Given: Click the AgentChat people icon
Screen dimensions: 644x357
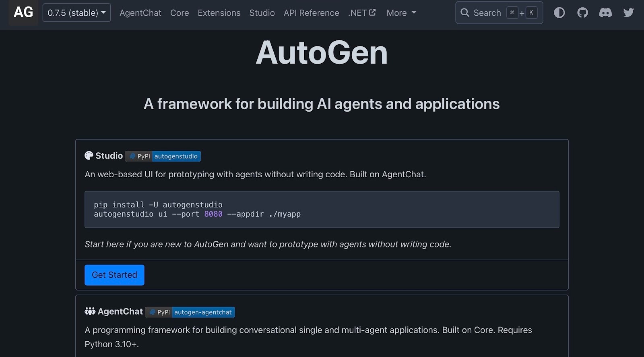Looking at the screenshot, I should (x=90, y=311).
